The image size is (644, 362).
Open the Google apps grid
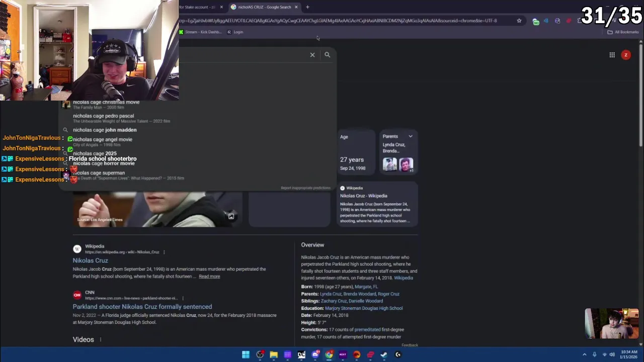point(612,55)
